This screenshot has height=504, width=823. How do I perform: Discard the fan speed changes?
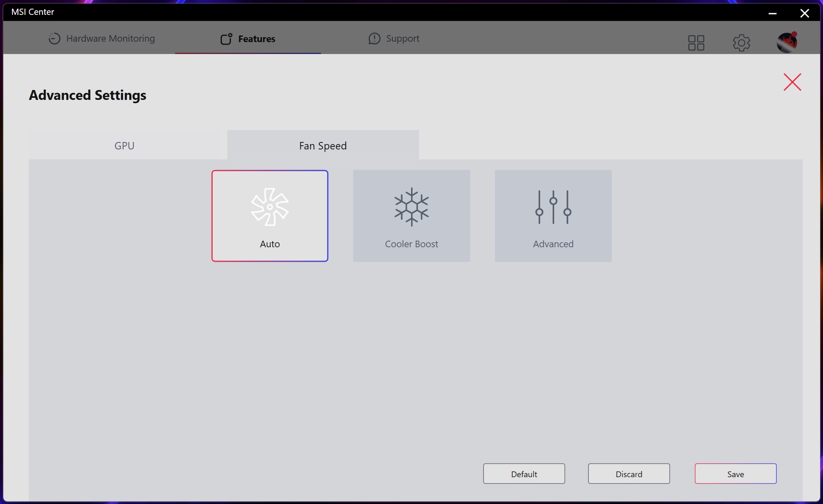[629, 474]
